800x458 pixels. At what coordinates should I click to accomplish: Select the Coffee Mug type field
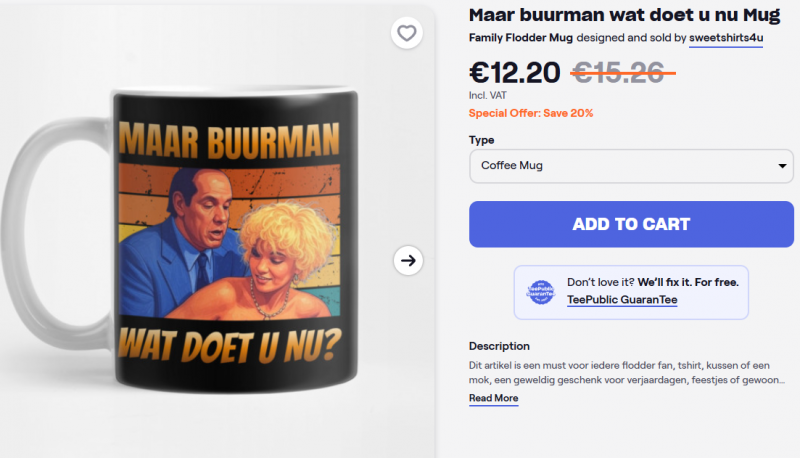[620, 166]
